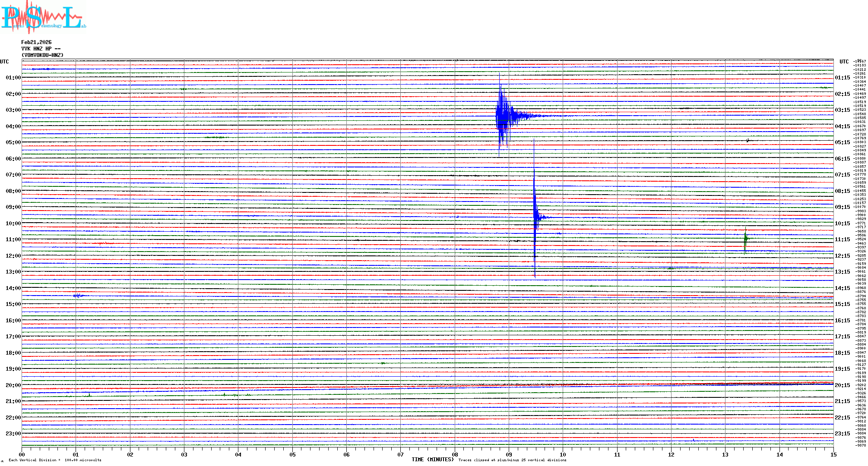
Task: Click the 03:00 hour label on left axis
Action: point(13,110)
